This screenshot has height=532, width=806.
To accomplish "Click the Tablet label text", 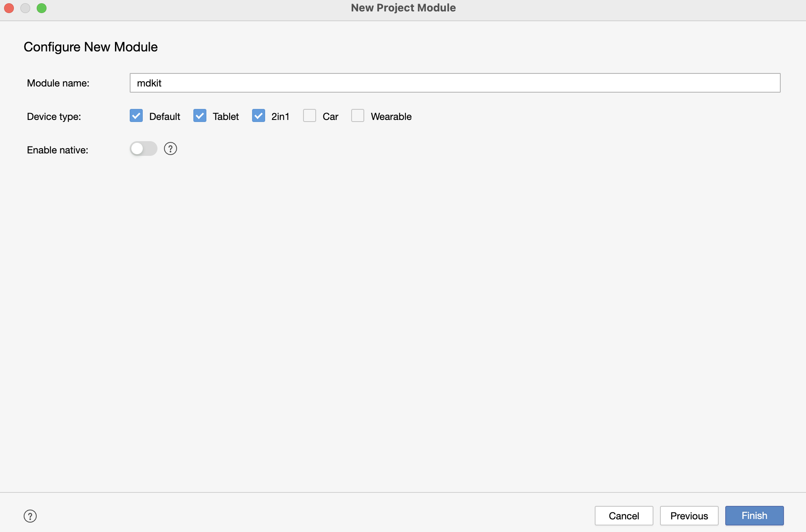I will [x=226, y=117].
